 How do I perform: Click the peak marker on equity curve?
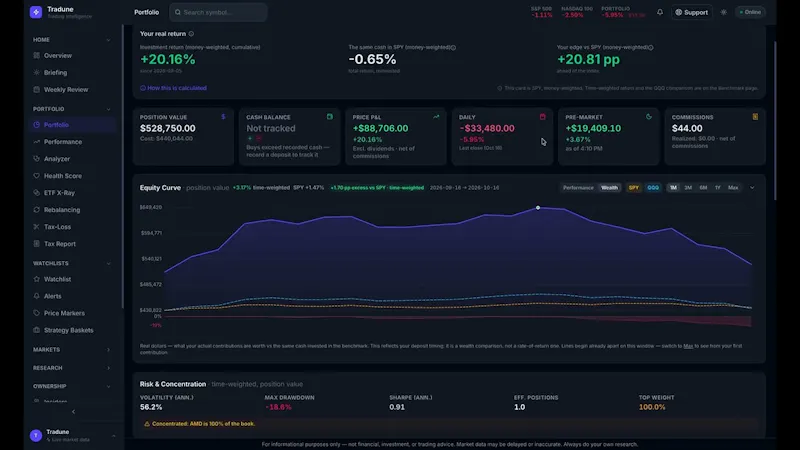(x=538, y=208)
